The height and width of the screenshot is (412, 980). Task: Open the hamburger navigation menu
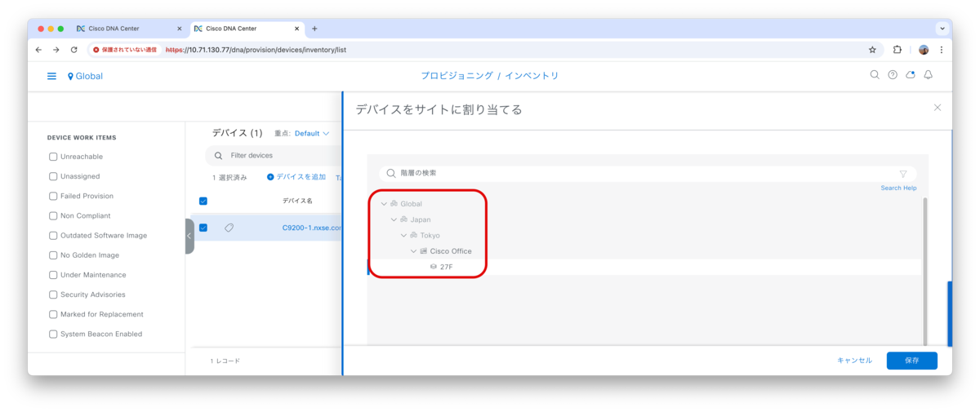(51, 76)
